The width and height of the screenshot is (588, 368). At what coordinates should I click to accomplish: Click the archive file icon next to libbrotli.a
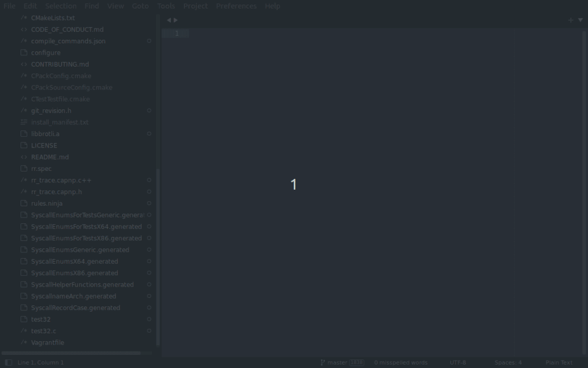[x=23, y=133]
